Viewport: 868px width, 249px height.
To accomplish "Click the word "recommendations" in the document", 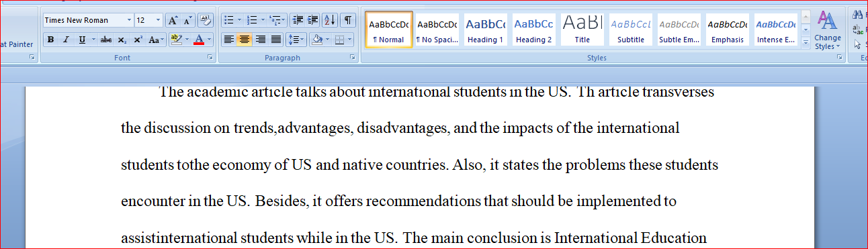I will pyautogui.click(x=423, y=201).
